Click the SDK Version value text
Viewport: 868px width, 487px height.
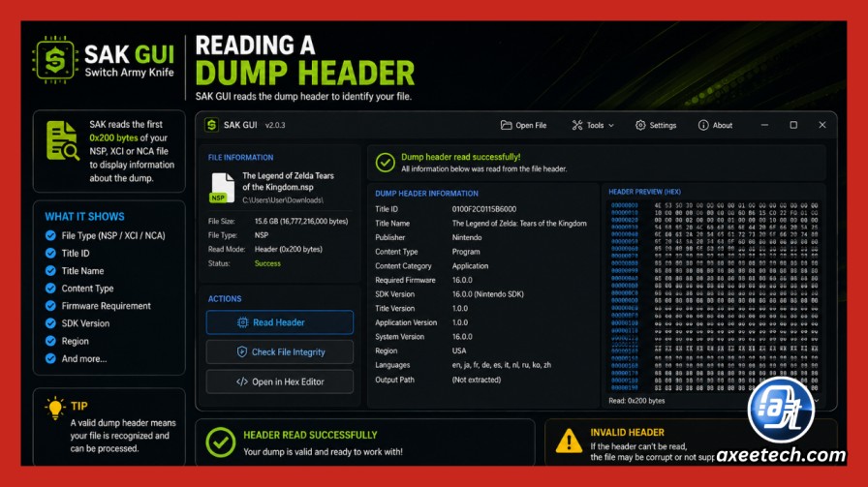coord(487,294)
